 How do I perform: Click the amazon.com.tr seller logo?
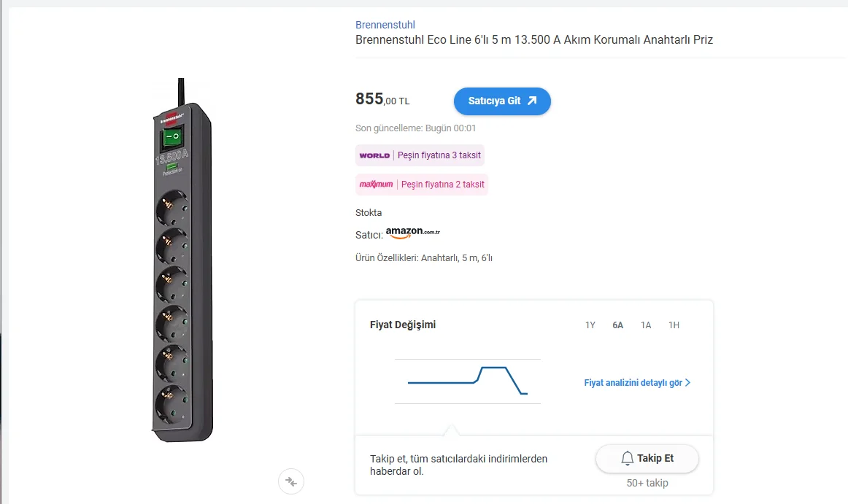point(412,233)
